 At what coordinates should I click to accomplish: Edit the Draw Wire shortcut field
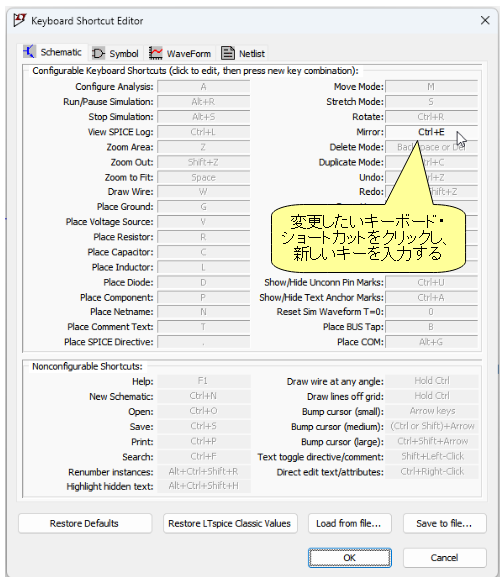click(203, 192)
